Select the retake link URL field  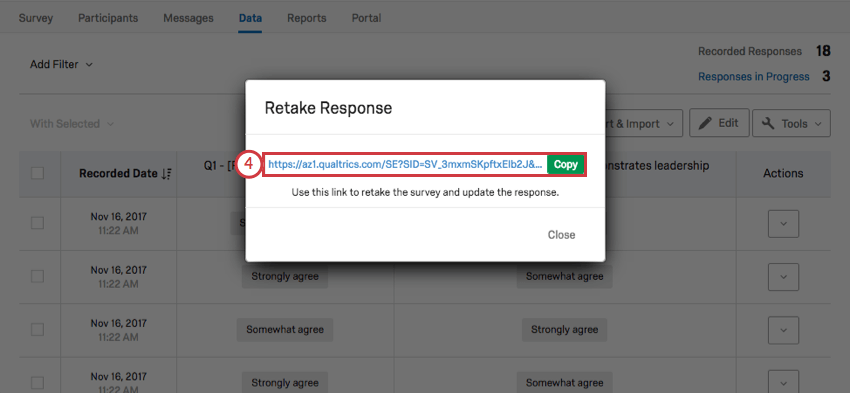coord(406,165)
